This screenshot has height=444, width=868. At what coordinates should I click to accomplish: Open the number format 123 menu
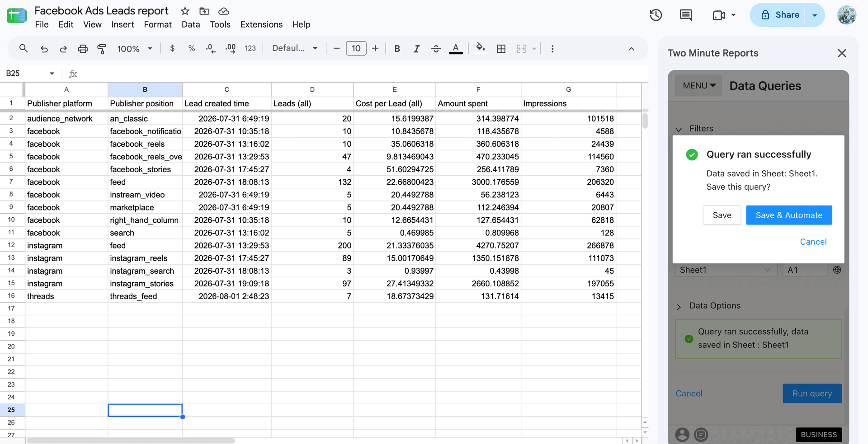pyautogui.click(x=250, y=48)
